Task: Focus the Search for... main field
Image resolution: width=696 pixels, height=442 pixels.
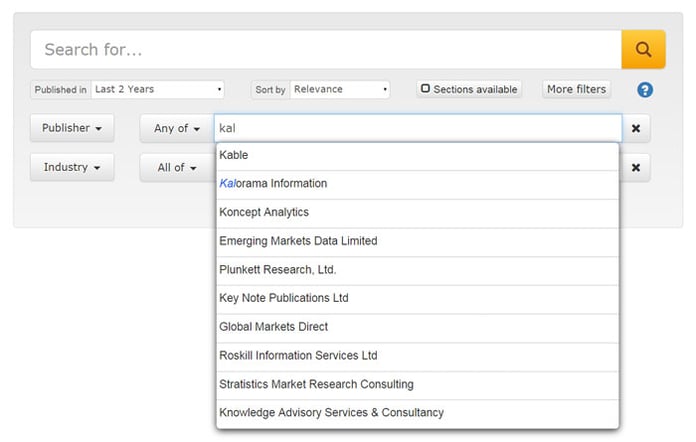Action: [x=326, y=49]
